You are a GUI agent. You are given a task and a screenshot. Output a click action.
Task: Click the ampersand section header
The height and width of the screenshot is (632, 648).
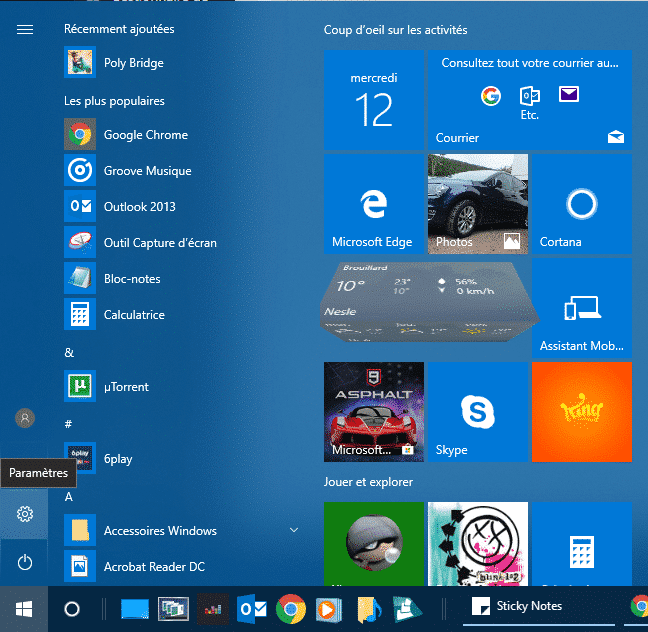coord(69,353)
